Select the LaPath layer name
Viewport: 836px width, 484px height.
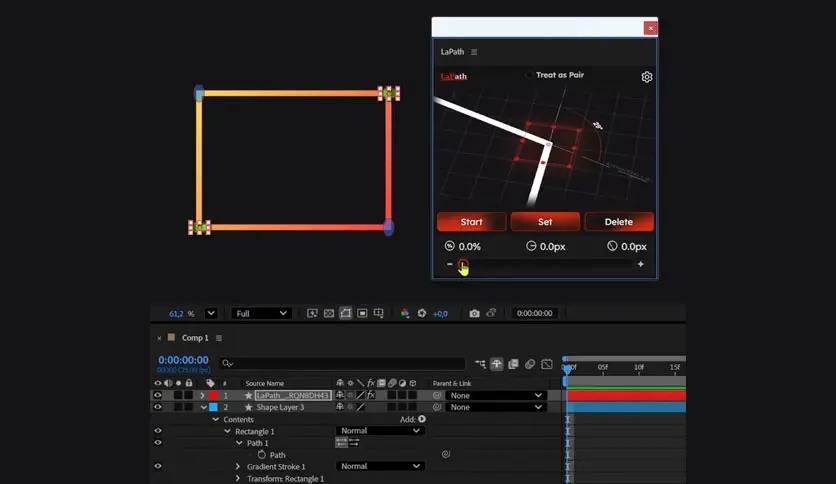[293, 396]
